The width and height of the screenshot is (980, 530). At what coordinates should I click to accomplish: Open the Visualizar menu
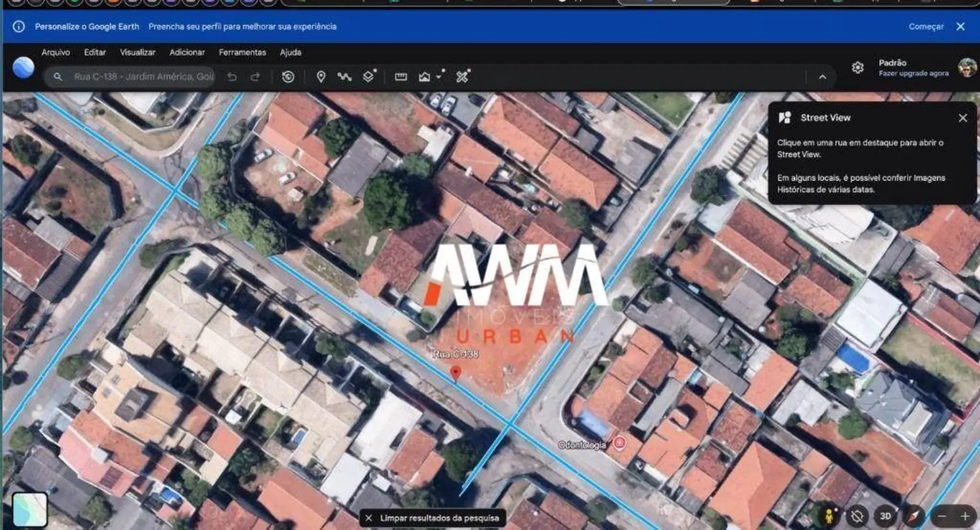[x=137, y=52]
